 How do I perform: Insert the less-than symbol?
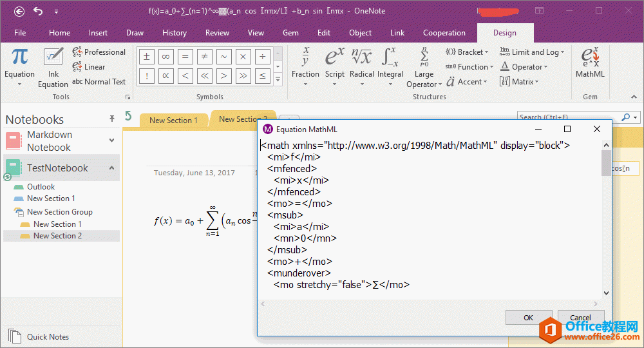[185, 75]
